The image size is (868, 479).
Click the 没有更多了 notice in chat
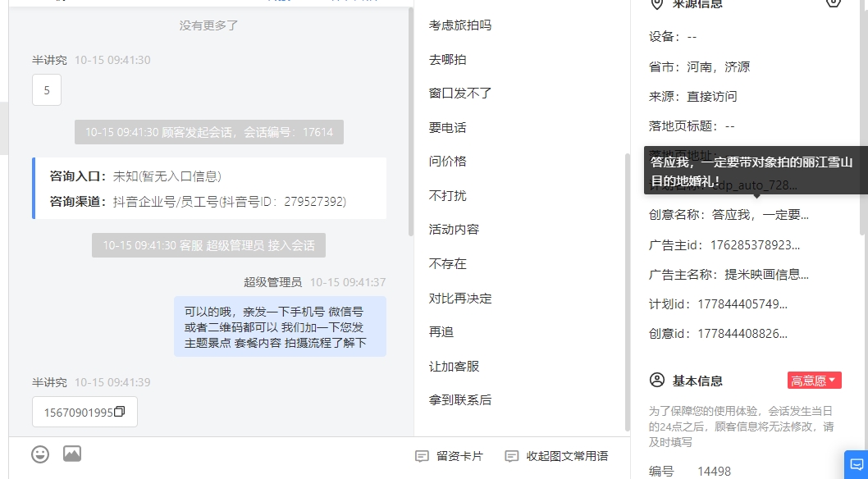(208, 25)
